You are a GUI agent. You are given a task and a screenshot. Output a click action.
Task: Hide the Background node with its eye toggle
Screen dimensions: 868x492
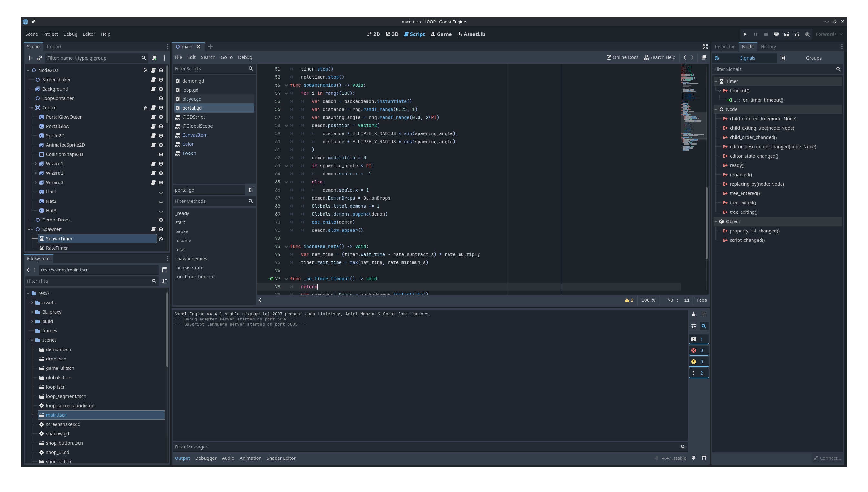[161, 89]
